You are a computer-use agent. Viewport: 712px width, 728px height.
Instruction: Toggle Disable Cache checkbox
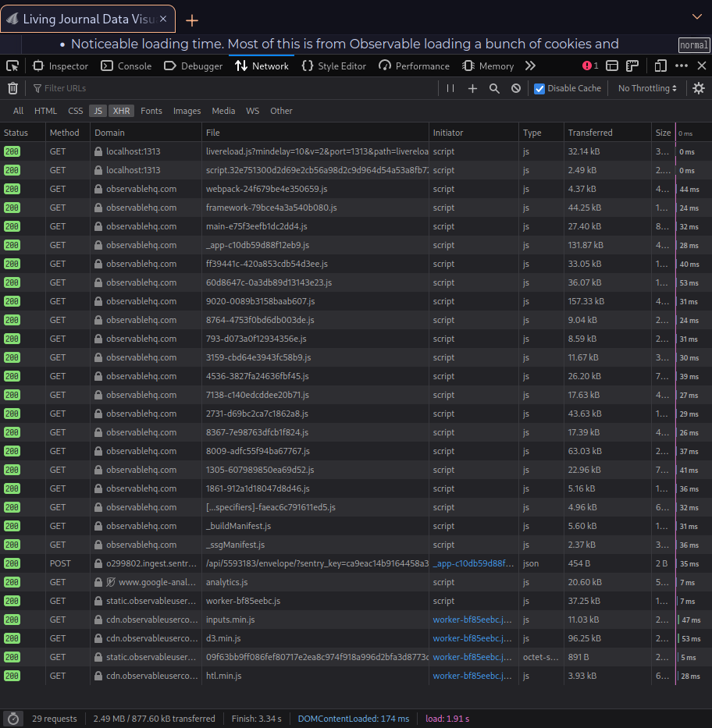pyautogui.click(x=539, y=89)
